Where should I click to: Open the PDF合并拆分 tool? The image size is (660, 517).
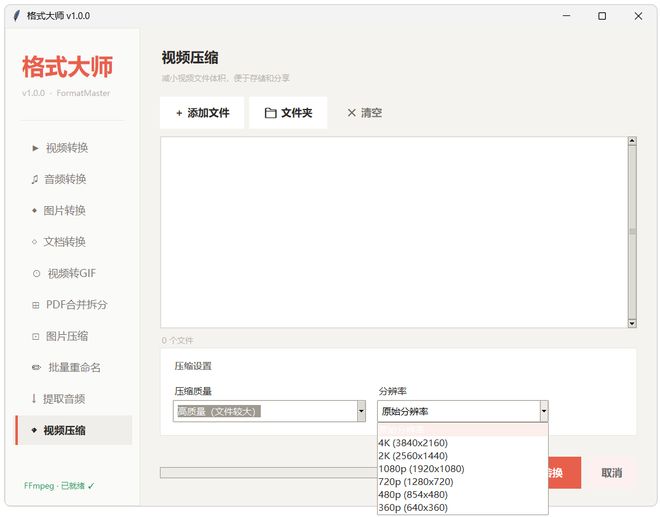(x=74, y=305)
